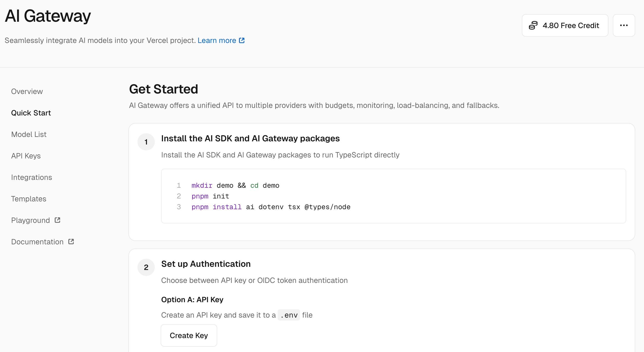Click the external link icon after Learn more
This screenshot has width=644, height=352.
click(x=242, y=41)
